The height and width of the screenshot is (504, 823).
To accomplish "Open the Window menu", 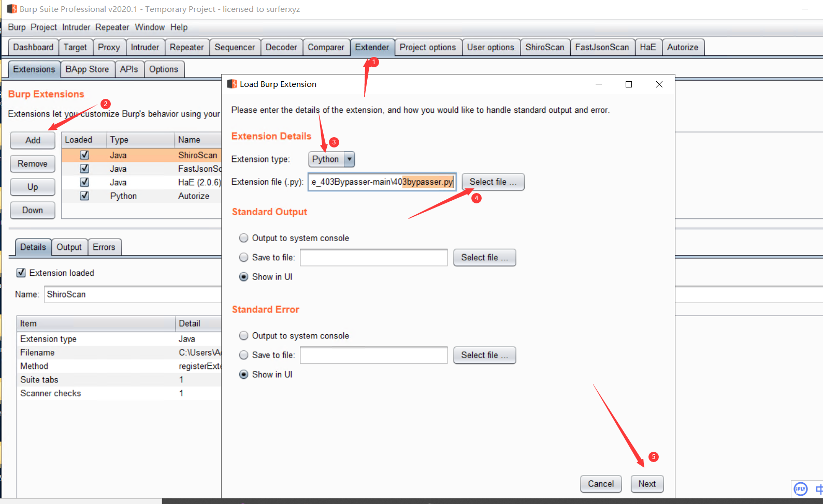I will [x=150, y=27].
